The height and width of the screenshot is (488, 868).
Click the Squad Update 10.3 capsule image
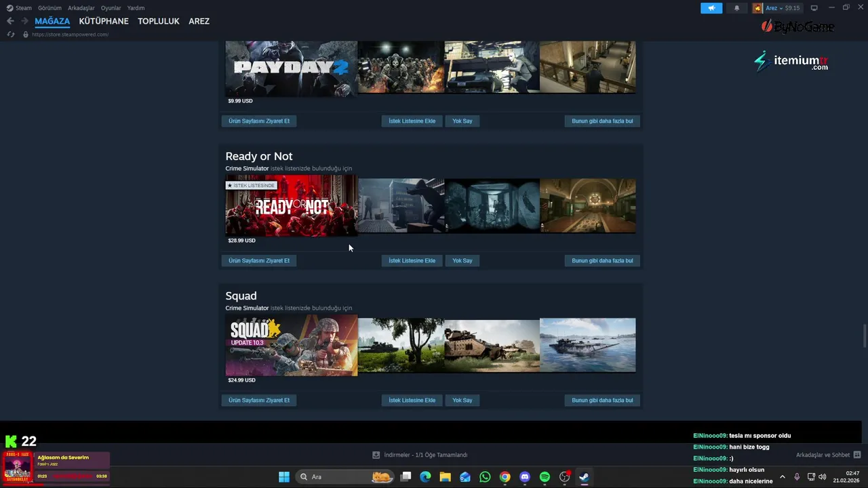(291, 345)
